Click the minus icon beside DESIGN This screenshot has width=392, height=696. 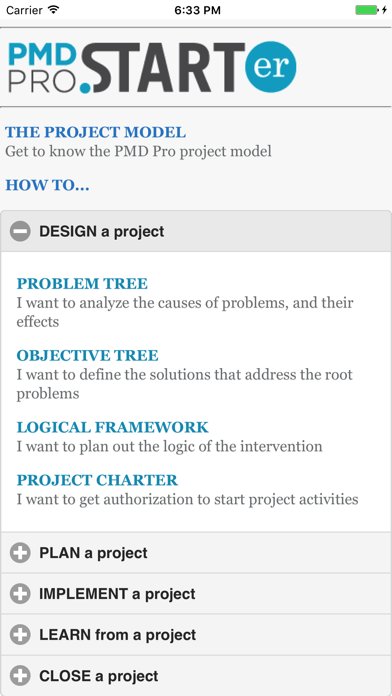20,231
